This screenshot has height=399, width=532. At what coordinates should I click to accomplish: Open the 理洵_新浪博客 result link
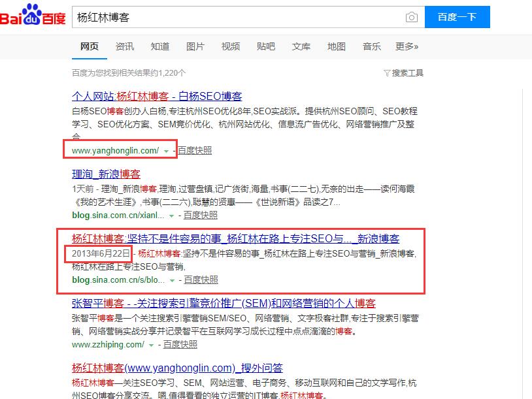(x=106, y=174)
